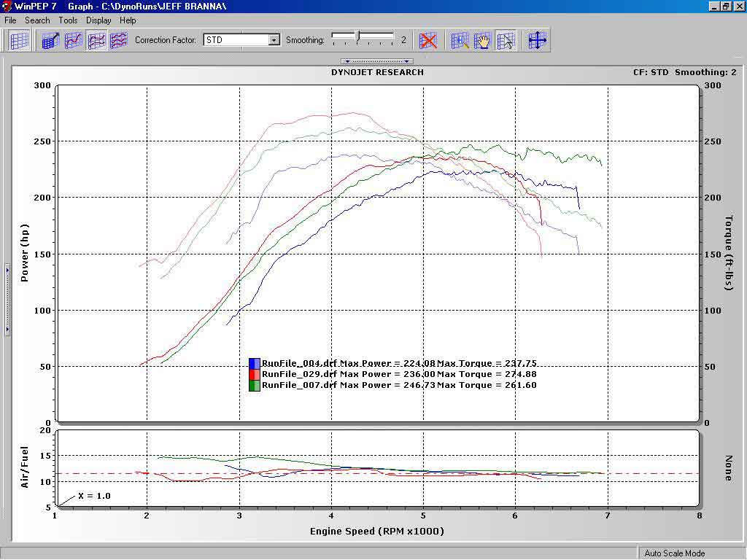Open the Correction Factor dropdown
This screenshot has width=747, height=560.
tap(274, 40)
